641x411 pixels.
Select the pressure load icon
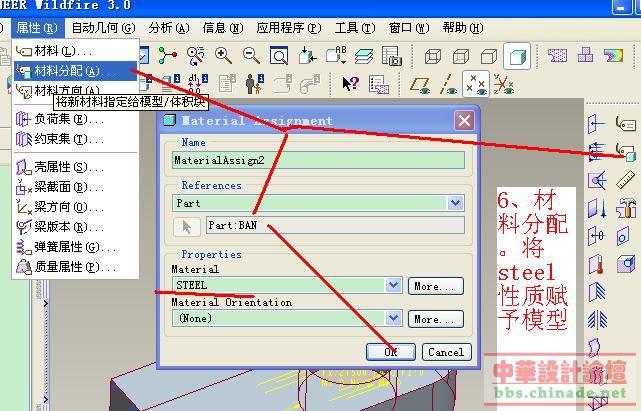[x=597, y=151]
